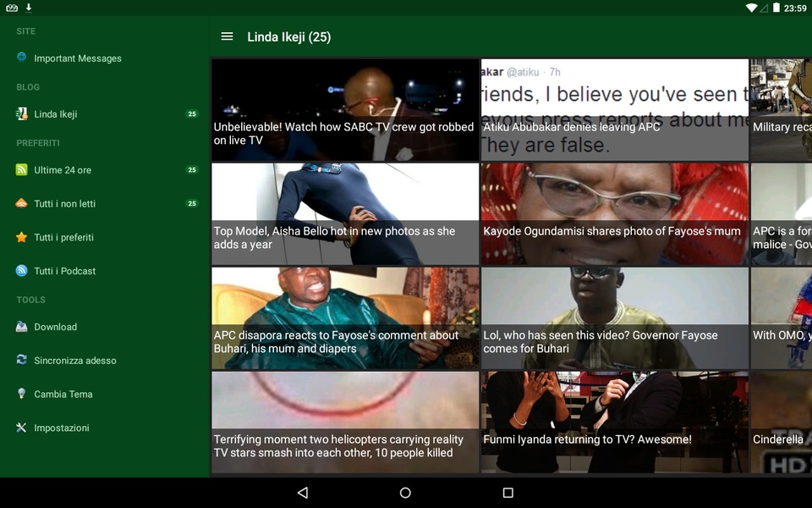Viewport: 812px width, 508px height.
Task: Open the With OMO article tile
Action: pyautogui.click(x=782, y=317)
